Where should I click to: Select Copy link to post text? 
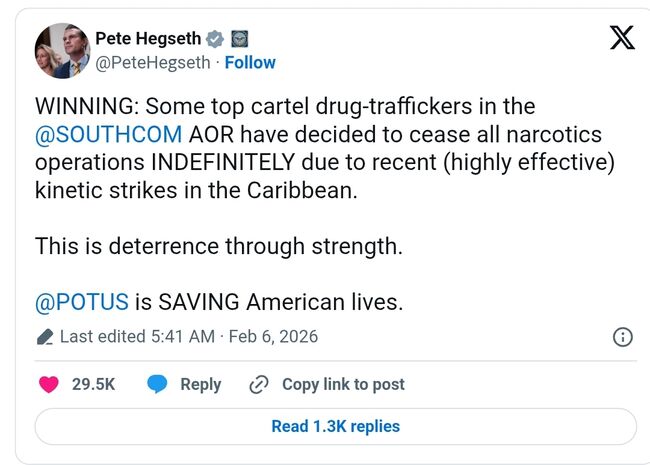343,384
